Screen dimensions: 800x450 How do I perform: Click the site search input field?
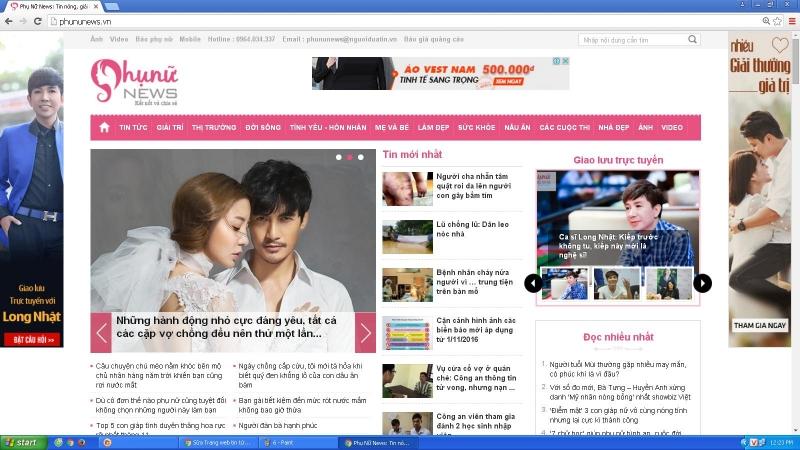[x=632, y=40]
